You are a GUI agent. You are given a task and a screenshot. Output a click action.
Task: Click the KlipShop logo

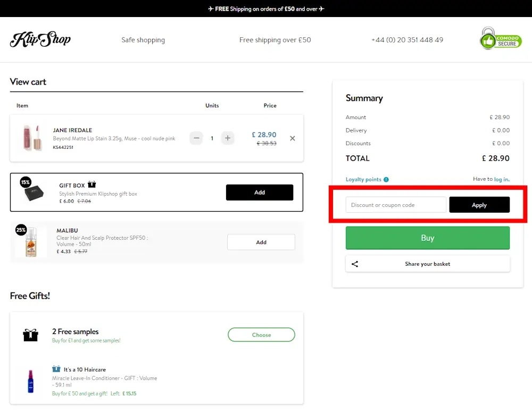point(40,39)
